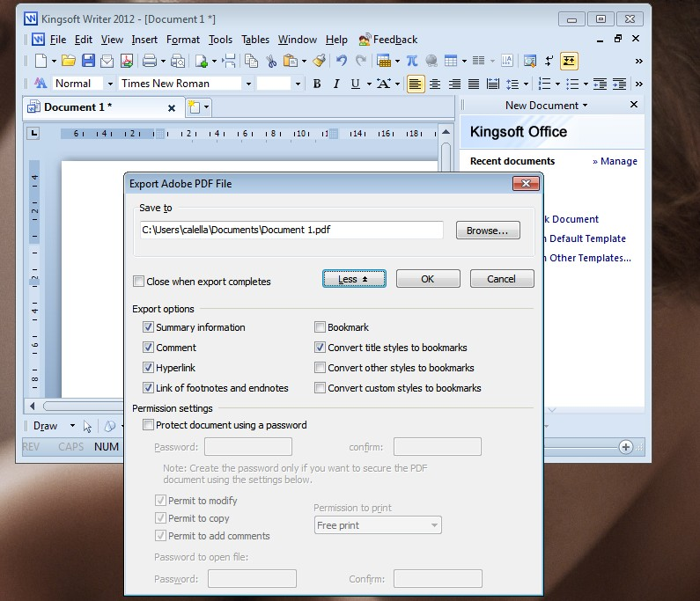Click the Export to PDF toolbar icon
The image size is (700, 601).
tap(126, 61)
